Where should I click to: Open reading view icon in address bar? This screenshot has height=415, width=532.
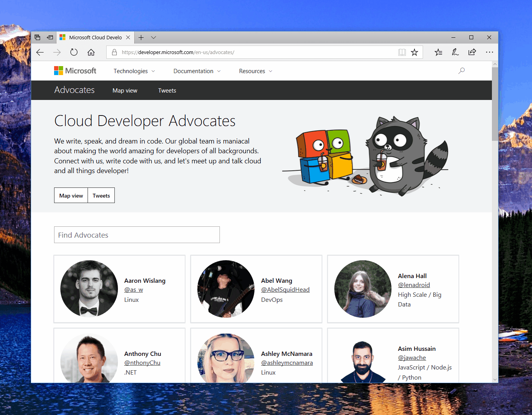[402, 53]
